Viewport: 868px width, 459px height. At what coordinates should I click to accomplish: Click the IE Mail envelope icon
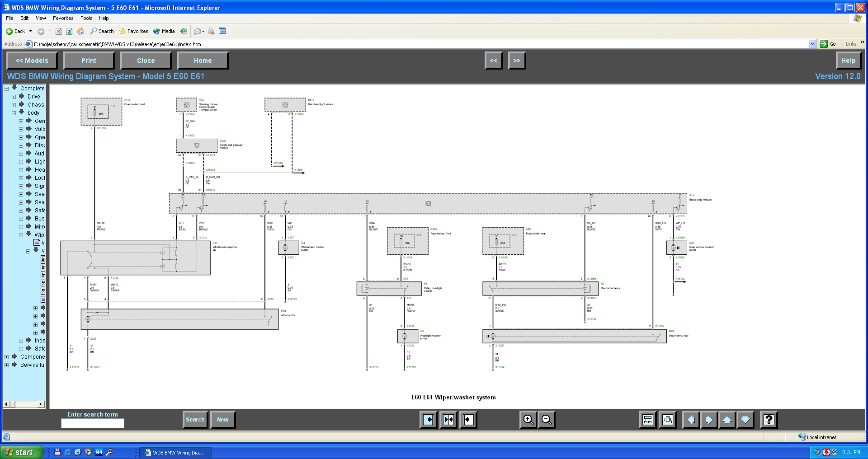(x=198, y=31)
